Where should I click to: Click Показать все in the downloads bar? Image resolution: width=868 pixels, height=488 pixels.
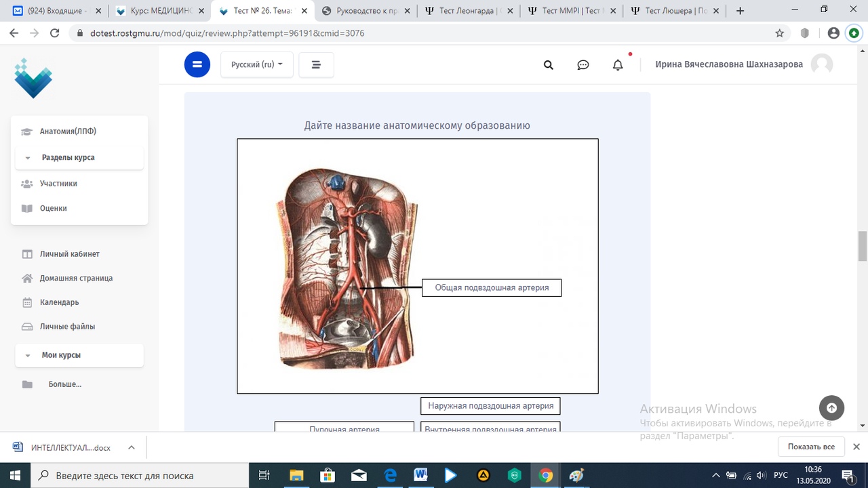pyautogui.click(x=811, y=447)
